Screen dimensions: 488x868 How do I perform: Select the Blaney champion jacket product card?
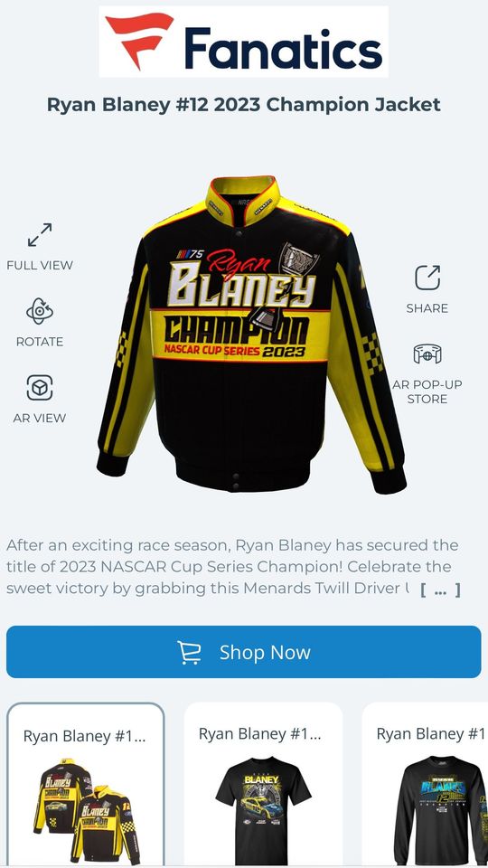click(86, 785)
